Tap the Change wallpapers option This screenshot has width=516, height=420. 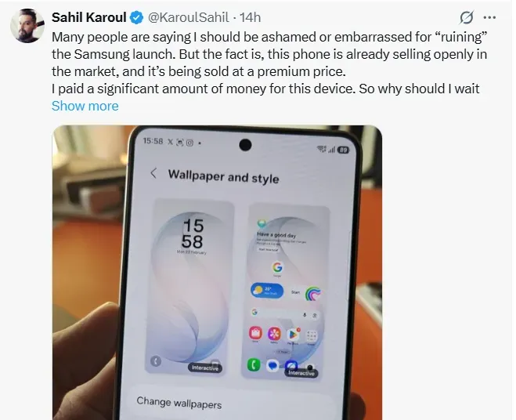click(179, 403)
